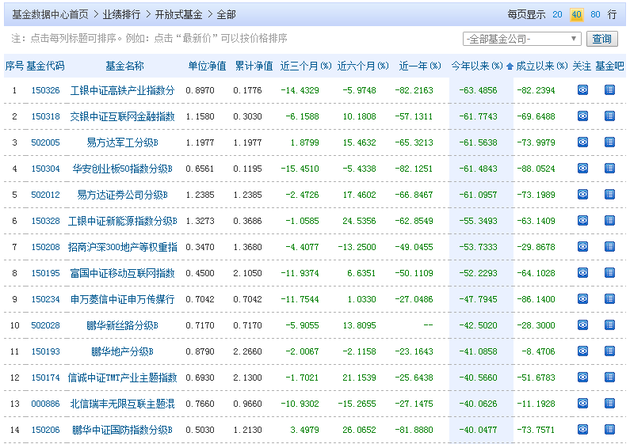
Task: Open fund 北信瑞丰无限互联主题混 link
Action: click(122, 404)
